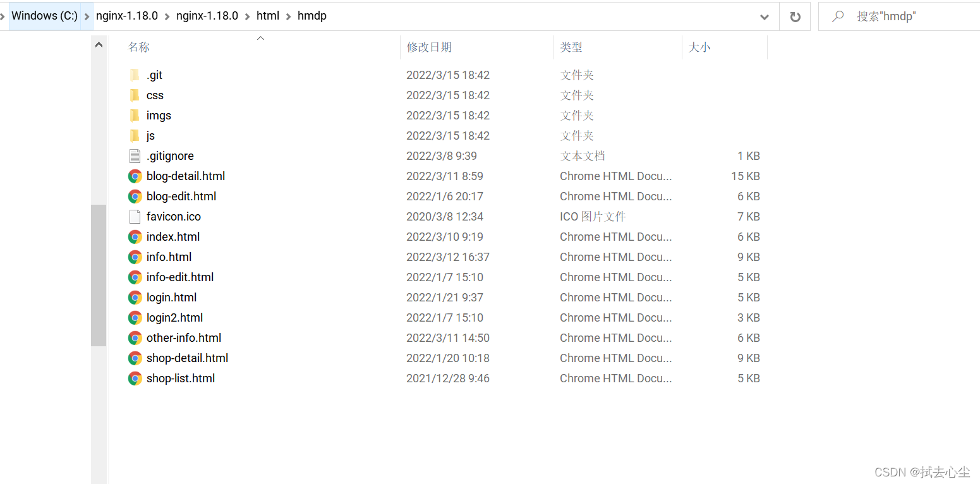Click the navigation pane scrollbar thumb
This screenshot has width=980, height=484.
tap(99, 275)
